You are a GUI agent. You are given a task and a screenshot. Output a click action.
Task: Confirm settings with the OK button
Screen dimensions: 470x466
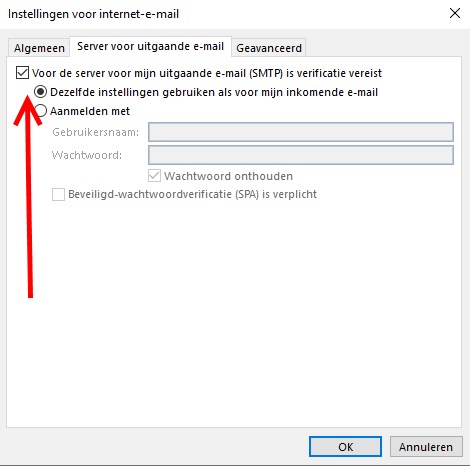tap(345, 447)
